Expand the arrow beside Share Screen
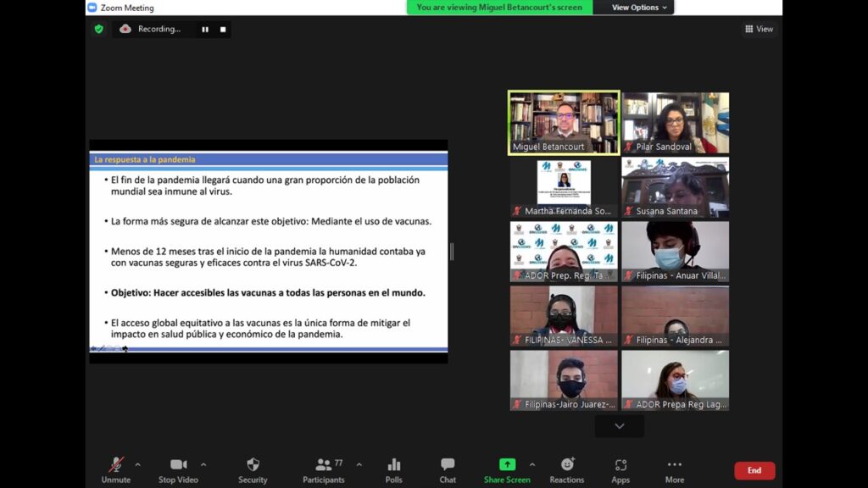868x488 pixels. (532, 465)
